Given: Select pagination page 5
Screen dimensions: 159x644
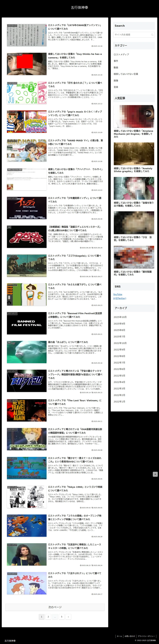Looking at the screenshot, I should tap(62, 617).
